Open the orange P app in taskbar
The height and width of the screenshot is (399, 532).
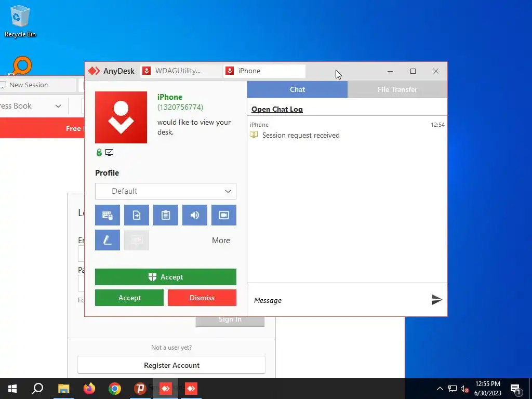pyautogui.click(x=140, y=389)
